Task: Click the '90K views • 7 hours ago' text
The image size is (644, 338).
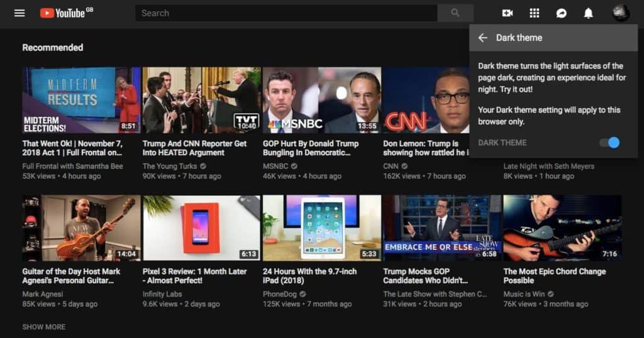Action: [182, 176]
